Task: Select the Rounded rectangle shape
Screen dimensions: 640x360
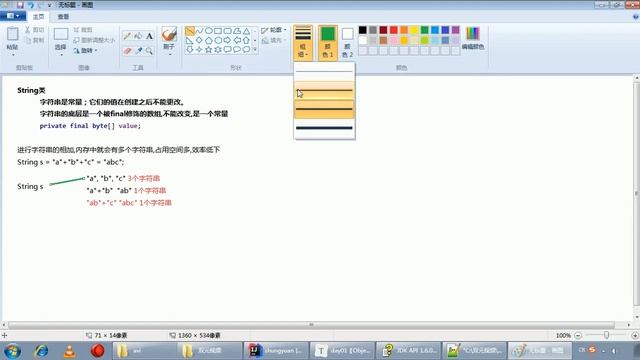Action: click(227, 31)
